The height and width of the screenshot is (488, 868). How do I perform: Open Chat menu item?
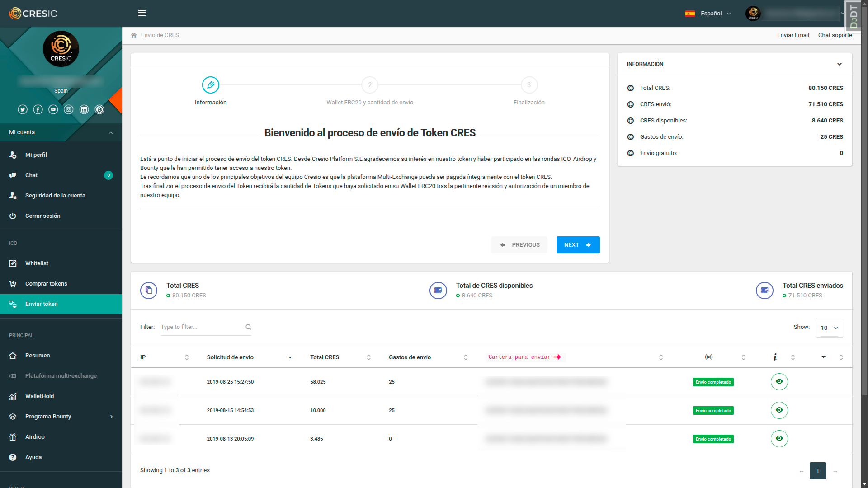click(61, 175)
